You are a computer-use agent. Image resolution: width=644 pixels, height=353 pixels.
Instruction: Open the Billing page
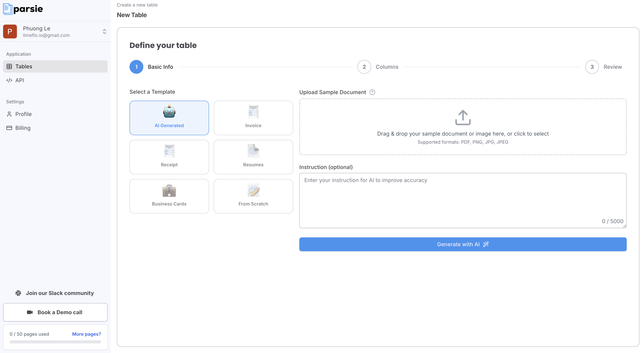[x=23, y=128]
